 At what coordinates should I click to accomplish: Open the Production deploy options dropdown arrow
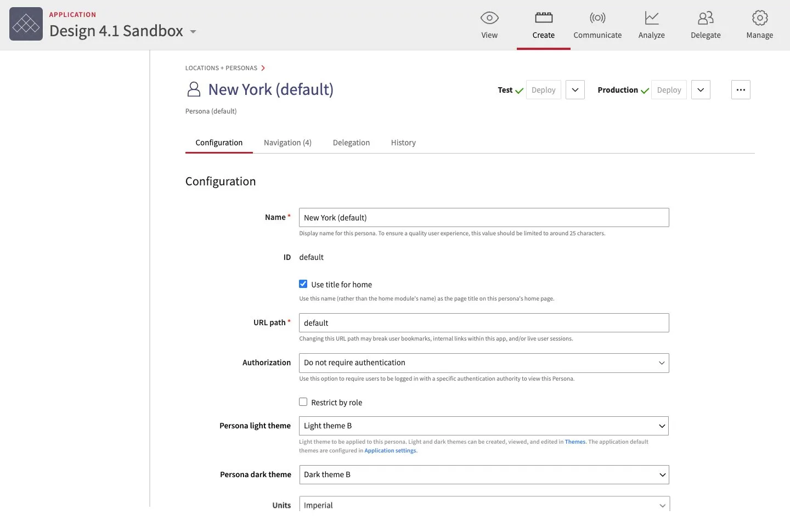pos(701,90)
